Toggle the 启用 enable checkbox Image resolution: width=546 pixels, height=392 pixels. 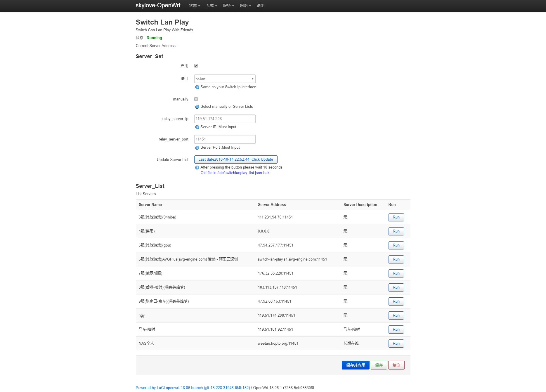[x=196, y=66]
